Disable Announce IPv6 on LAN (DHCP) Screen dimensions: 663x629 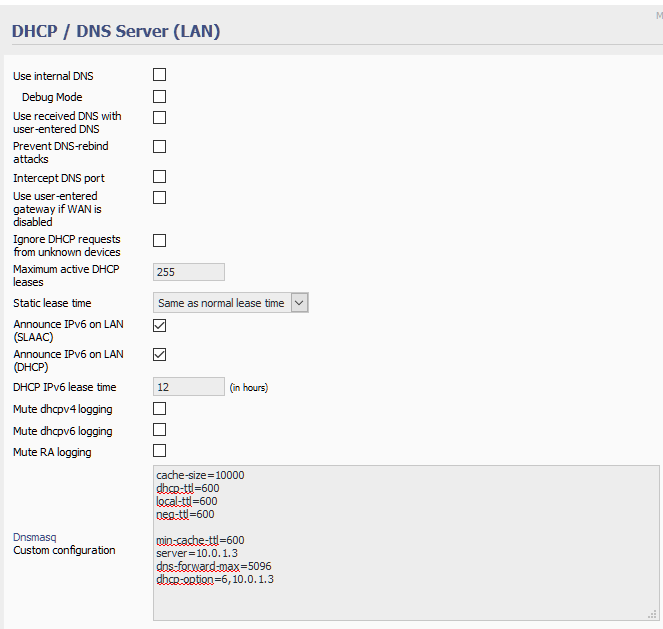(x=159, y=354)
